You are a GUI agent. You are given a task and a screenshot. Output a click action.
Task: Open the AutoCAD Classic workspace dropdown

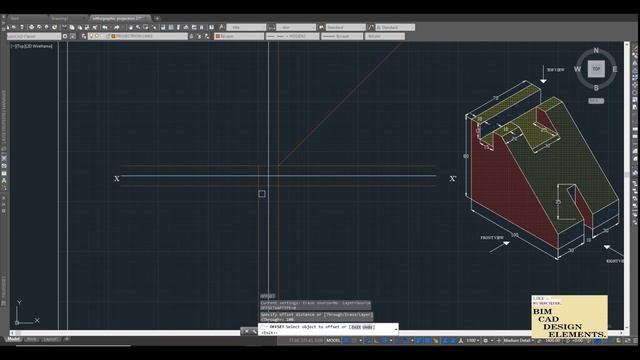[34, 36]
